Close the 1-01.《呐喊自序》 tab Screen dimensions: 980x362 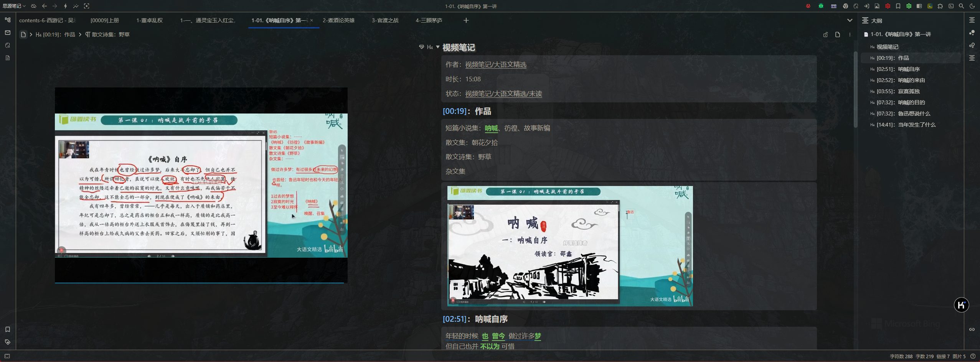click(312, 20)
